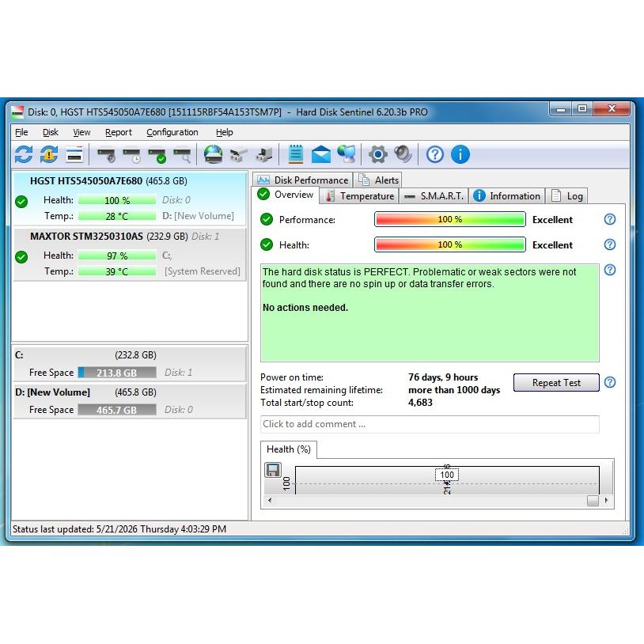Click help icon beside the status text box
Viewport: 644px width, 644px height.
(x=610, y=271)
